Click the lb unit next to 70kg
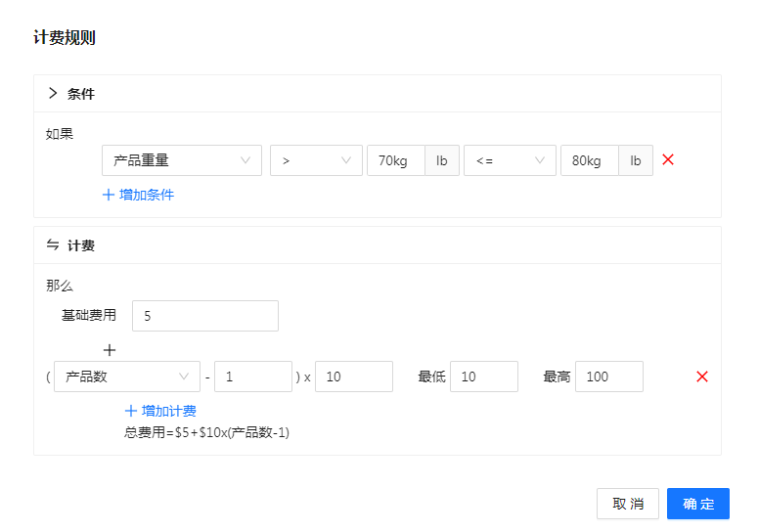 (442, 160)
